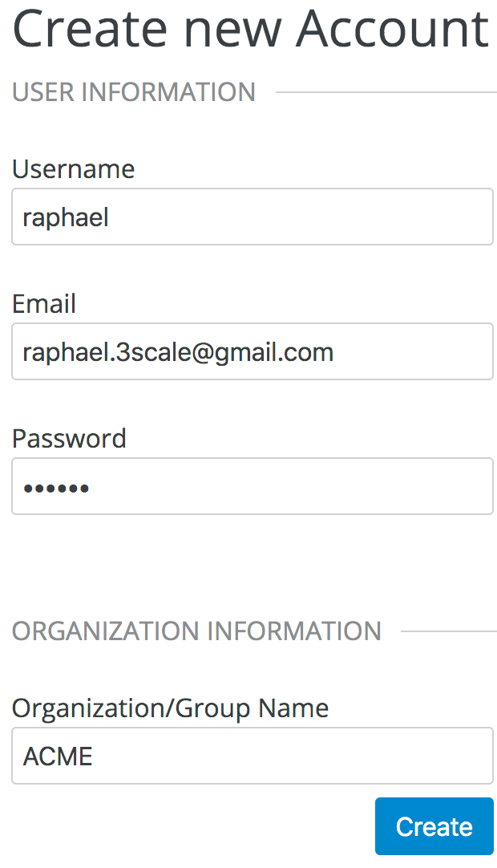
Task: Click the word 'Account' in the title
Action: click(x=392, y=29)
